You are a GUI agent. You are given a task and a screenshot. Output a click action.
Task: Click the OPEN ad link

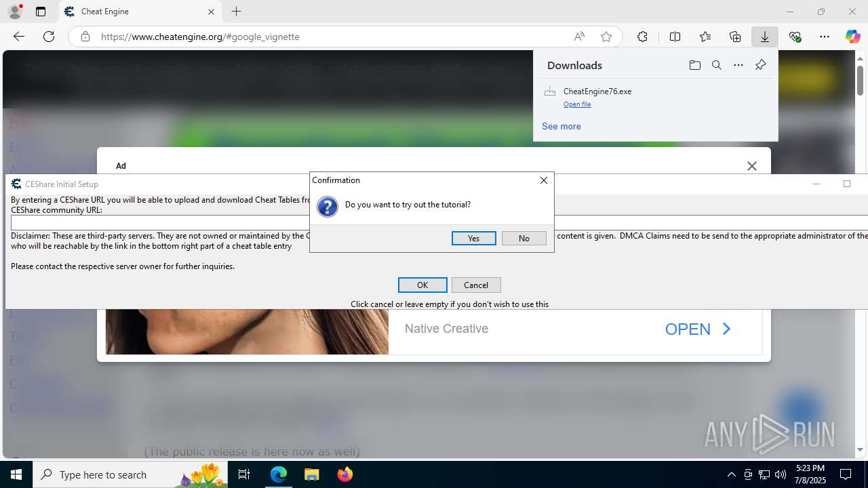tap(698, 329)
